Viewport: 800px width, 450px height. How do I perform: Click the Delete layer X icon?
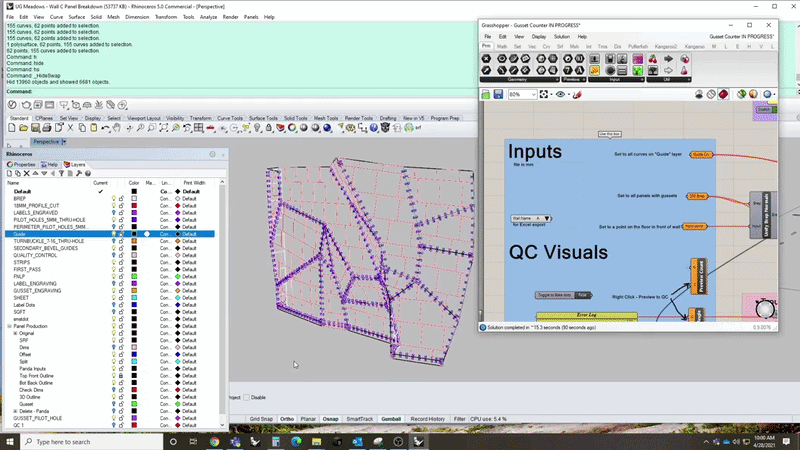coord(27,173)
